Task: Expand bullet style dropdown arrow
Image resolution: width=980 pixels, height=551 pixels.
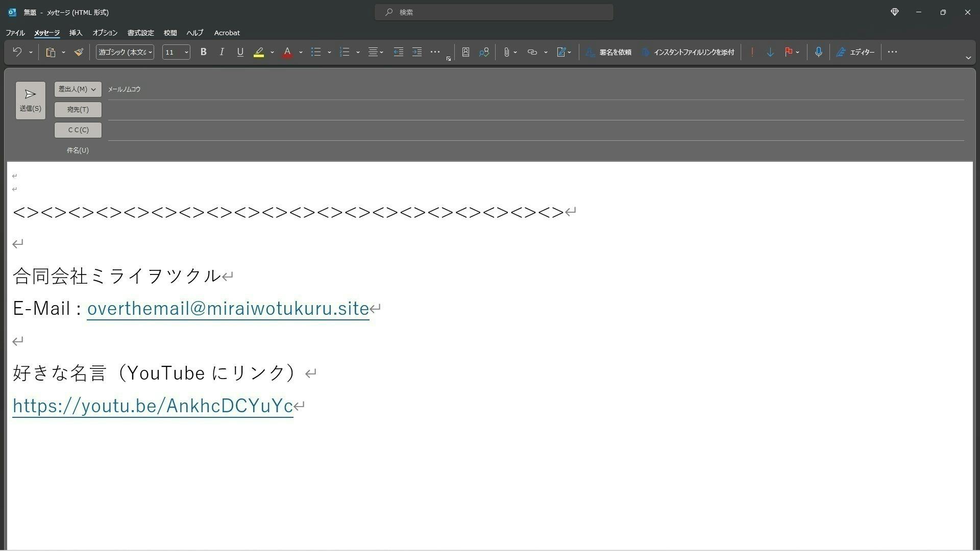Action: [329, 52]
